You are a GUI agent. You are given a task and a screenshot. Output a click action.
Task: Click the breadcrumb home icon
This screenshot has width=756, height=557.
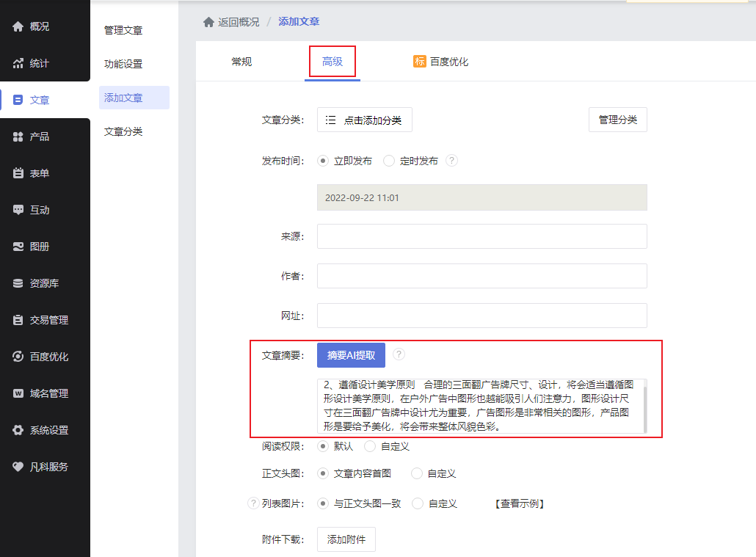[x=208, y=22]
